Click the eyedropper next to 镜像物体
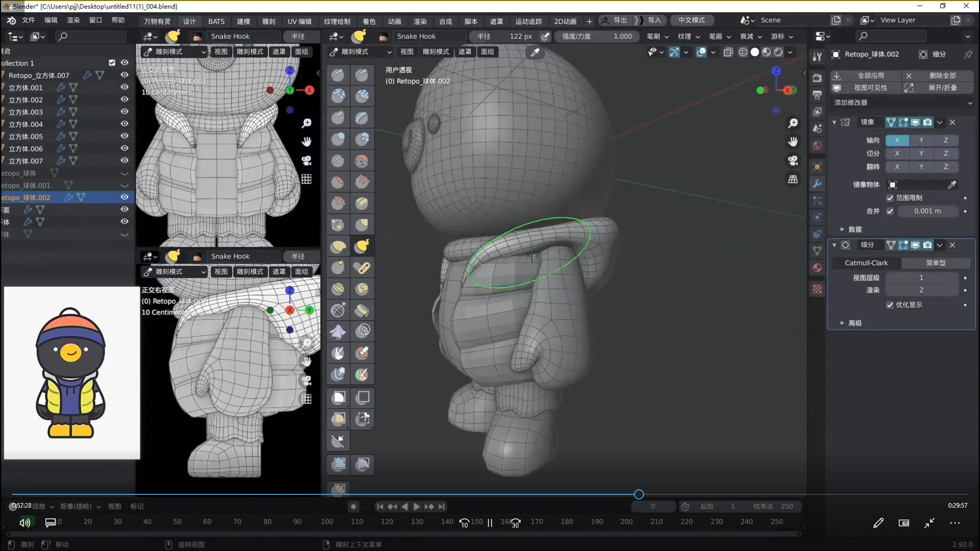Viewport: 980px width, 551px height. coord(952,185)
